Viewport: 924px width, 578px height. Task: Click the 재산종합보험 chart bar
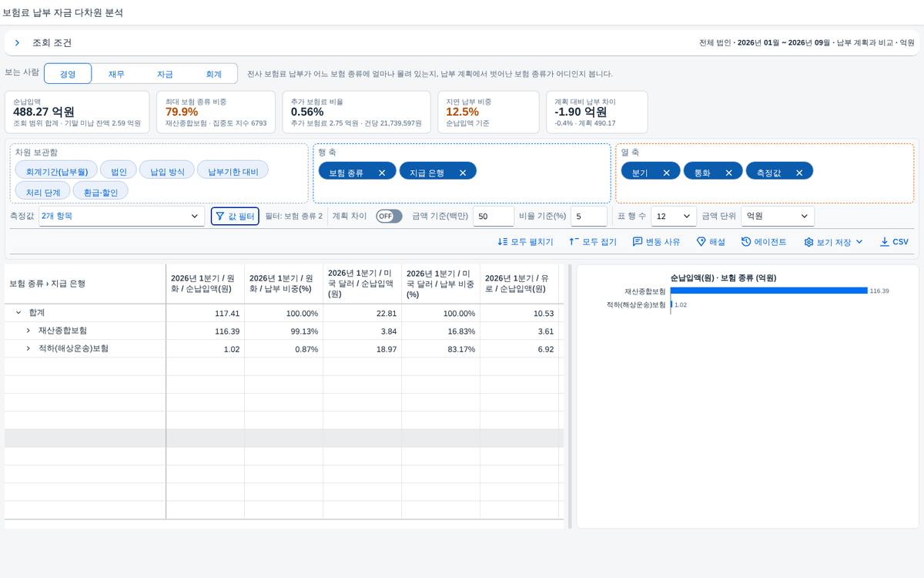[x=768, y=291]
